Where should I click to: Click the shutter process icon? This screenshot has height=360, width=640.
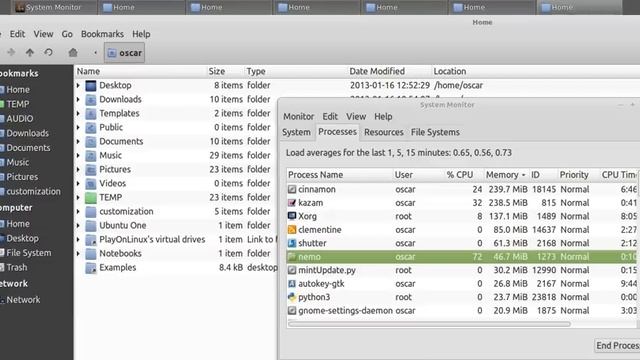292,243
